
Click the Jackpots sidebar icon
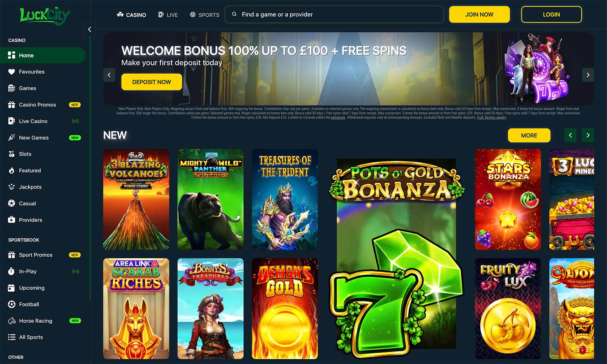point(11,187)
